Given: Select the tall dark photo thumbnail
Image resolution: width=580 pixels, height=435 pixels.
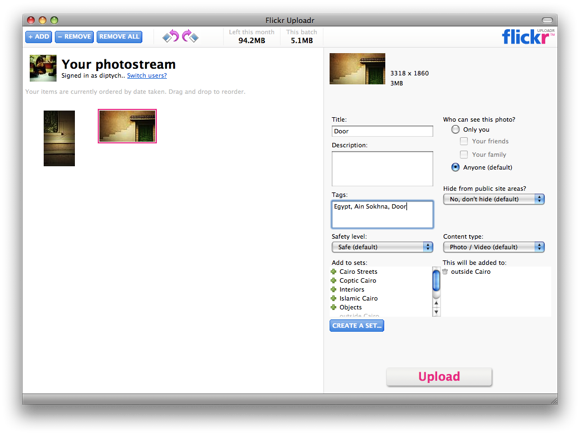Looking at the screenshot, I should pyautogui.click(x=59, y=138).
